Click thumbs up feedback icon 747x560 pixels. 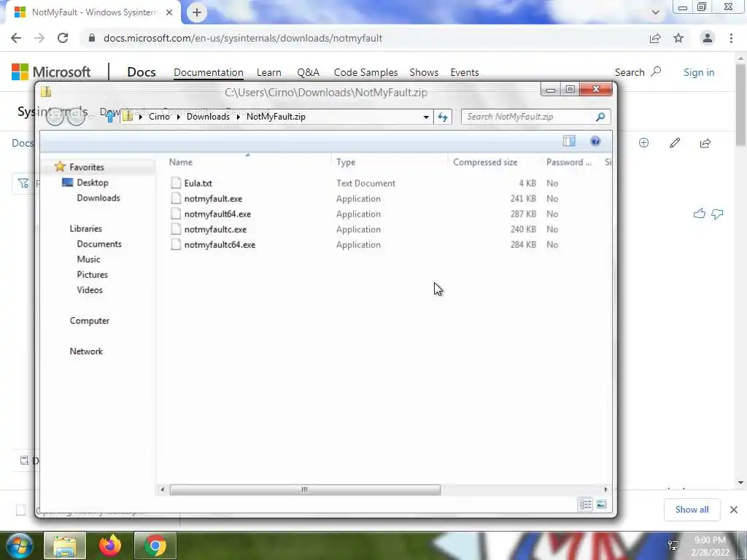[699, 214]
